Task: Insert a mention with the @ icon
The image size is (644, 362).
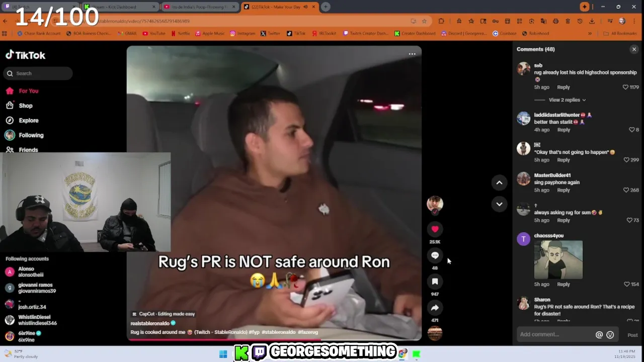Action: point(599,335)
